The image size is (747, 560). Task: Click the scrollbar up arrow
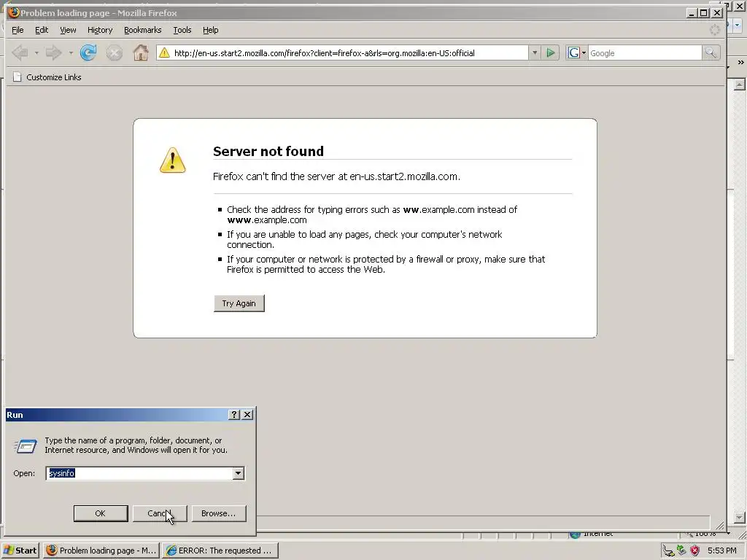(740, 85)
